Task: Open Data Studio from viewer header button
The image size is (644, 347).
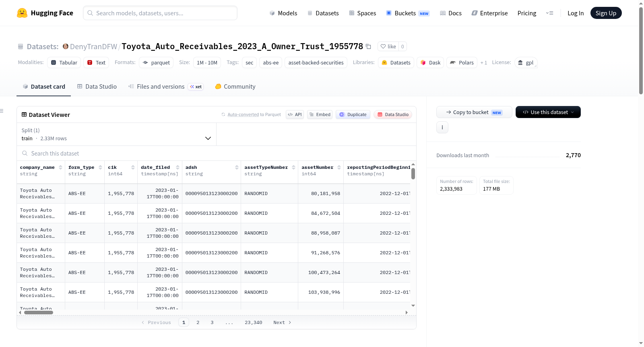Action: (x=393, y=114)
